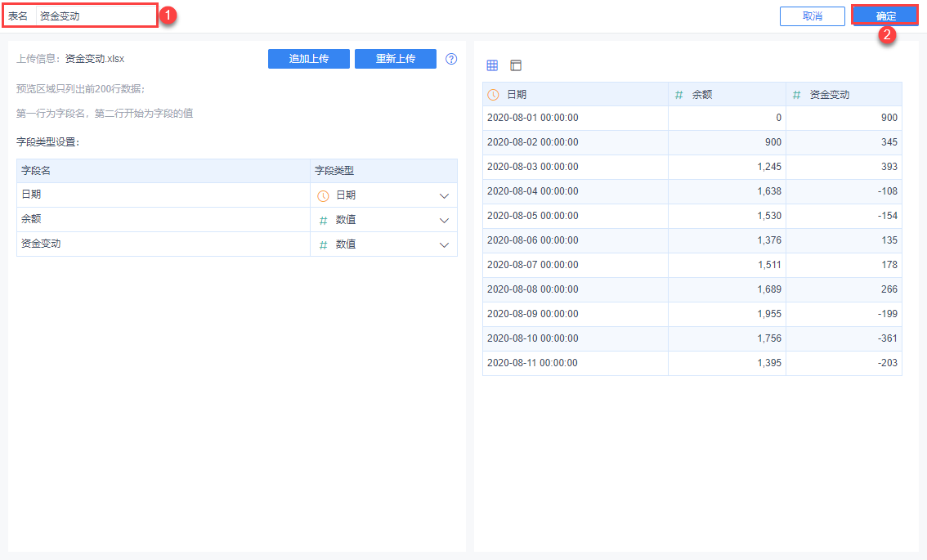Image resolution: width=927 pixels, height=560 pixels.
Task: Focus the 表名 input field
Action: [96, 16]
